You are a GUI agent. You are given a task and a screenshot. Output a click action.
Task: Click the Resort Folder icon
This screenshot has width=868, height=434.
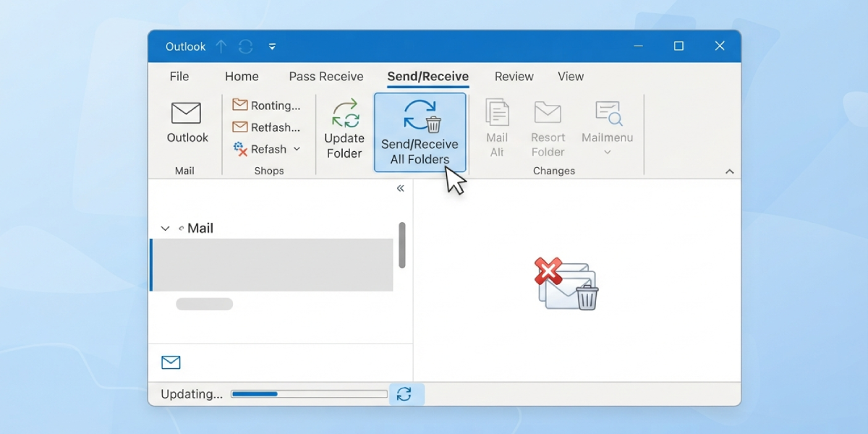[x=548, y=113]
